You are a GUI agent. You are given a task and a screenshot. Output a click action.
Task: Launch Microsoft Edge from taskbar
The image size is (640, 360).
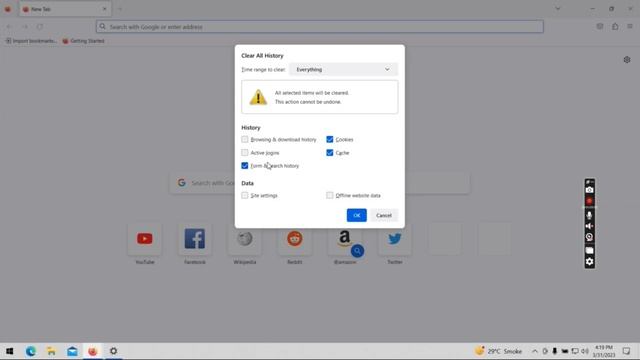click(x=31, y=351)
